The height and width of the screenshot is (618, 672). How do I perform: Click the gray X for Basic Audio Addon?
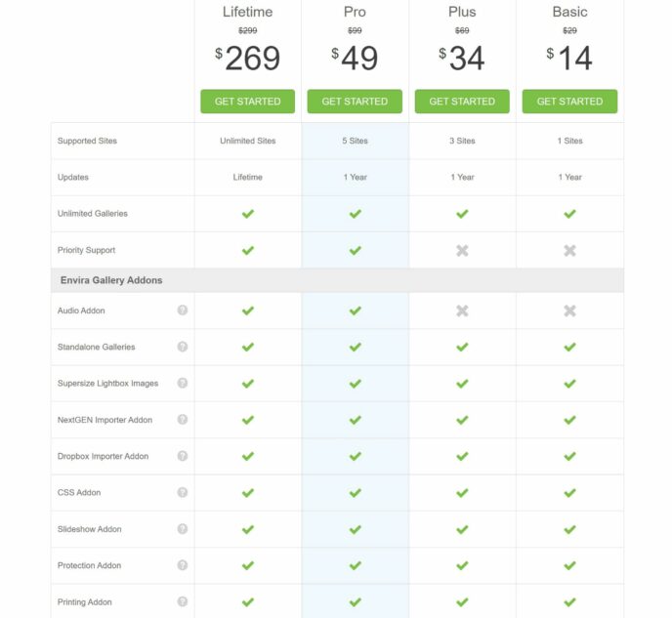click(x=569, y=310)
